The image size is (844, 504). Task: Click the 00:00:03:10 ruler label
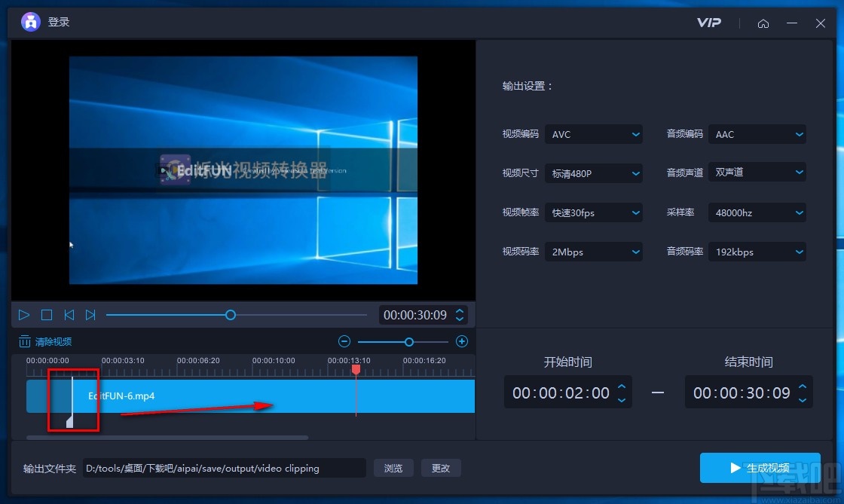point(123,360)
